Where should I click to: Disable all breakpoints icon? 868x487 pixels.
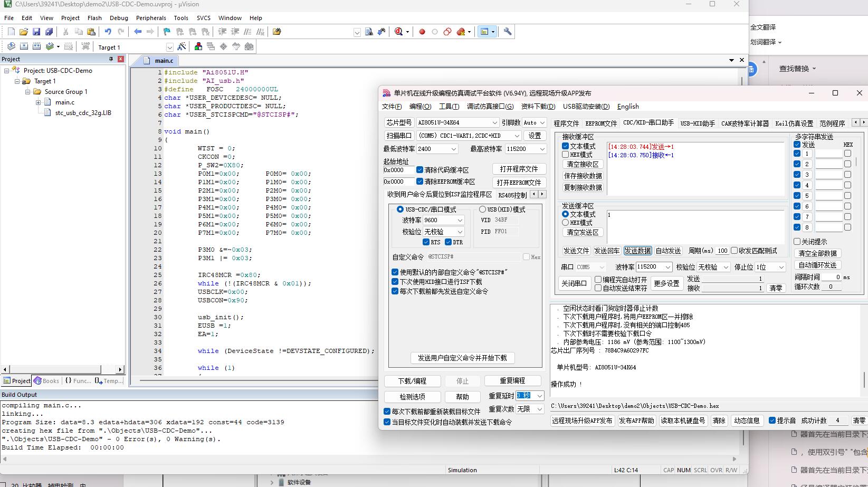pos(447,32)
